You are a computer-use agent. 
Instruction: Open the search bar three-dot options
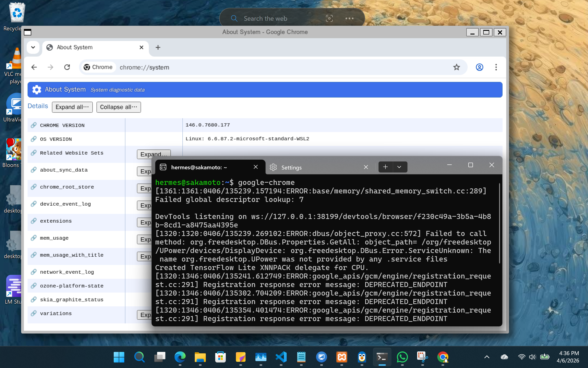(349, 18)
